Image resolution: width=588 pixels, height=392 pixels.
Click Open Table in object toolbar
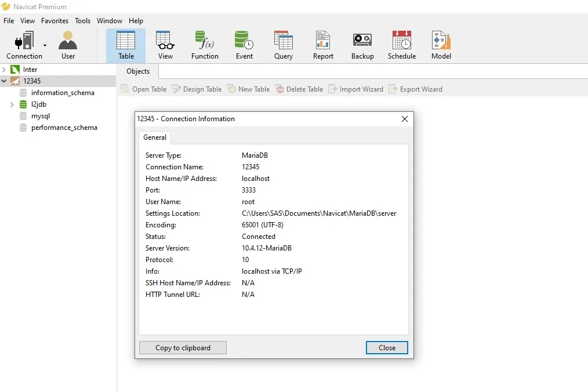pyautogui.click(x=144, y=89)
